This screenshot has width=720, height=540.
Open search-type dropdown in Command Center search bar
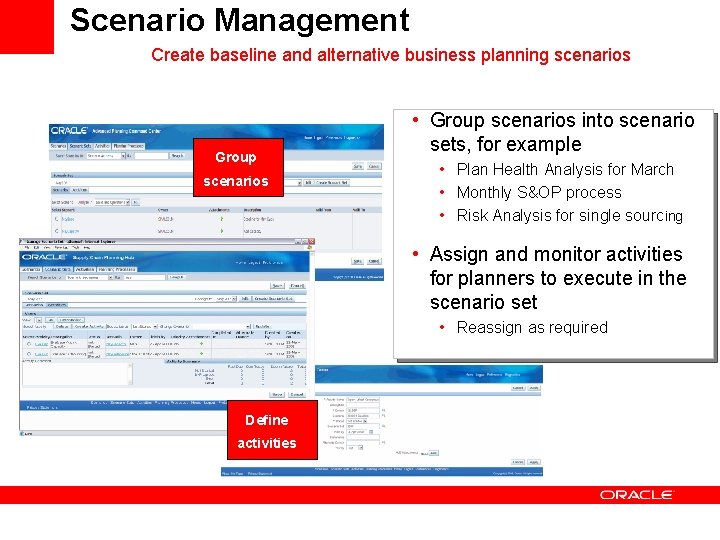click(106, 156)
